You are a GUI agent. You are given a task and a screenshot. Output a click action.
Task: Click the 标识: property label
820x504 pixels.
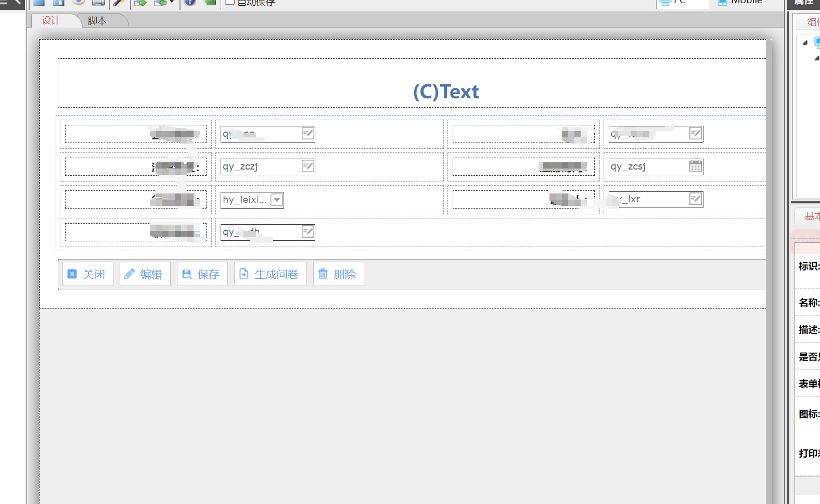809,266
